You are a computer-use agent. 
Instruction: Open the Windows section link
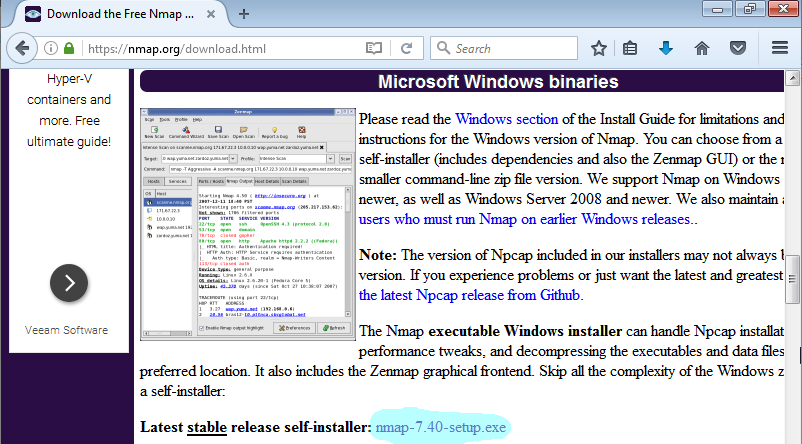point(506,119)
